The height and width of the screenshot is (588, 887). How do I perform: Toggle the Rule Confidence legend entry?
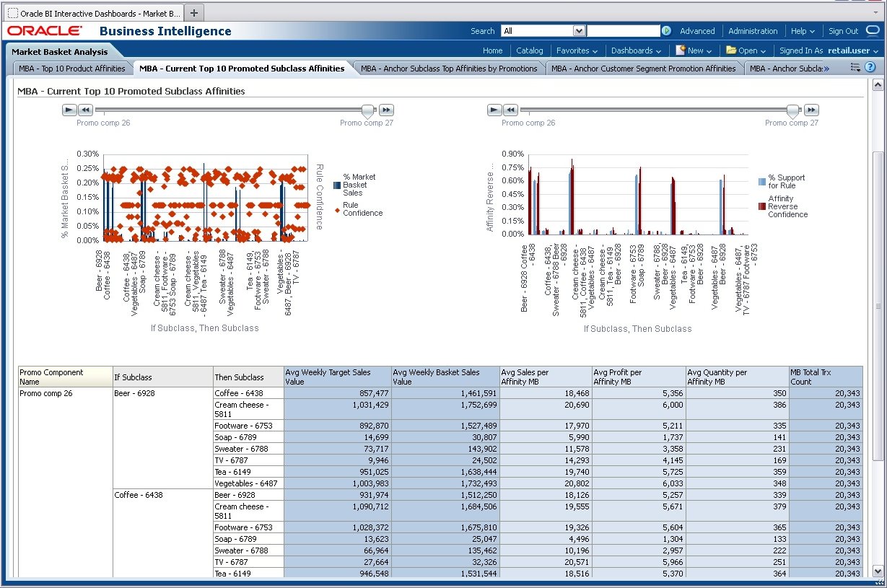358,209
